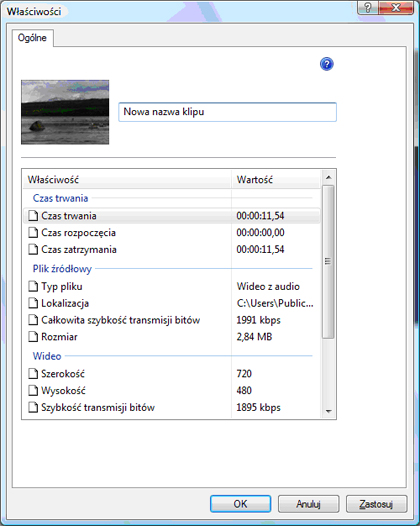Click the page icon beside Czas zatrzymania

pos(33,249)
